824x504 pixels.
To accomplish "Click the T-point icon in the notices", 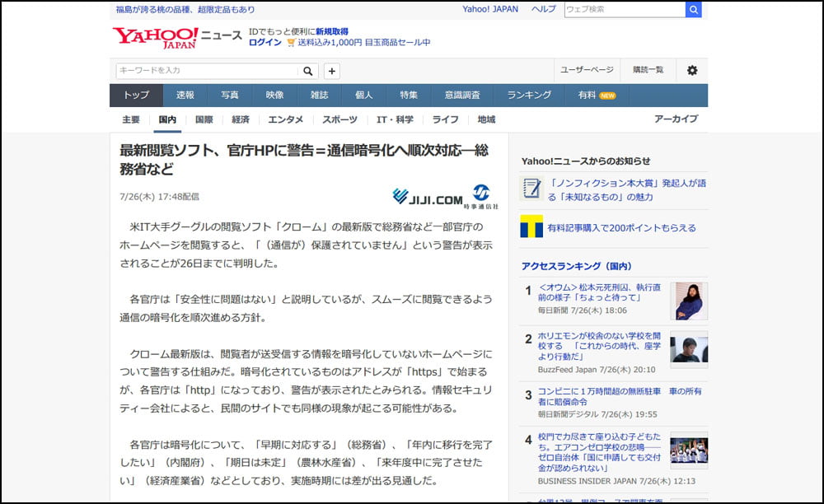I will (x=531, y=227).
